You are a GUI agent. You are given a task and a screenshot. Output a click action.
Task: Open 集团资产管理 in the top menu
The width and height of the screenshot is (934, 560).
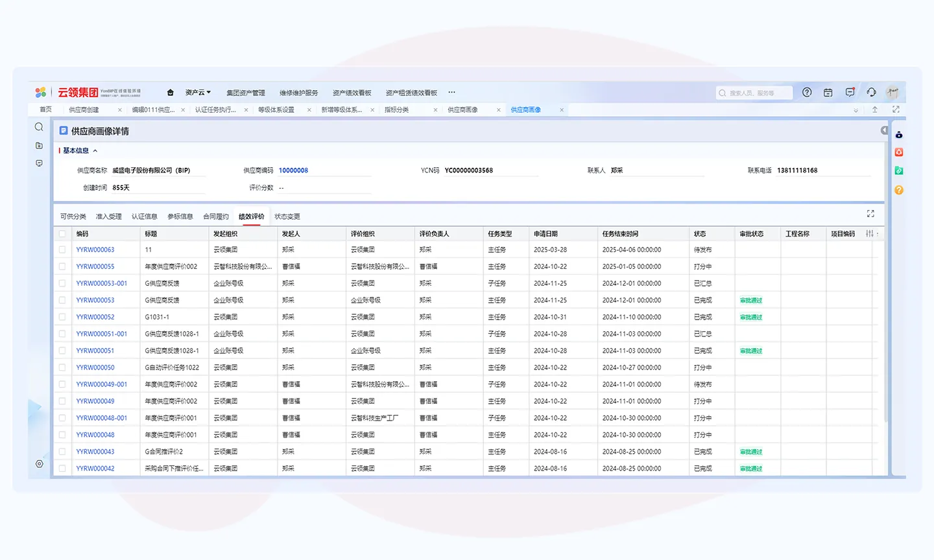[246, 93]
